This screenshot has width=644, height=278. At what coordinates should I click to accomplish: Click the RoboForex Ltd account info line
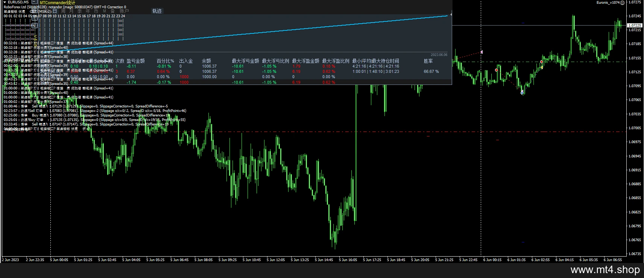(x=65, y=7)
